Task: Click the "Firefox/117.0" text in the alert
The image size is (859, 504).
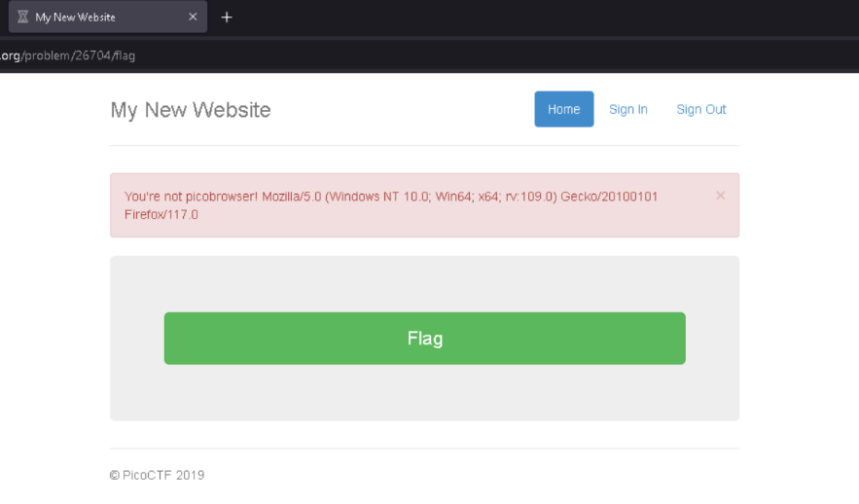Action: pos(161,214)
